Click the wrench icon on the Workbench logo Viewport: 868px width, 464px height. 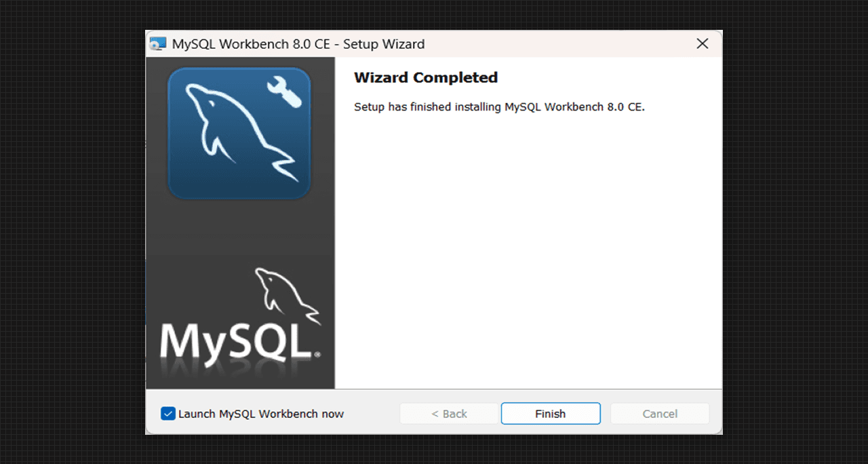[283, 92]
